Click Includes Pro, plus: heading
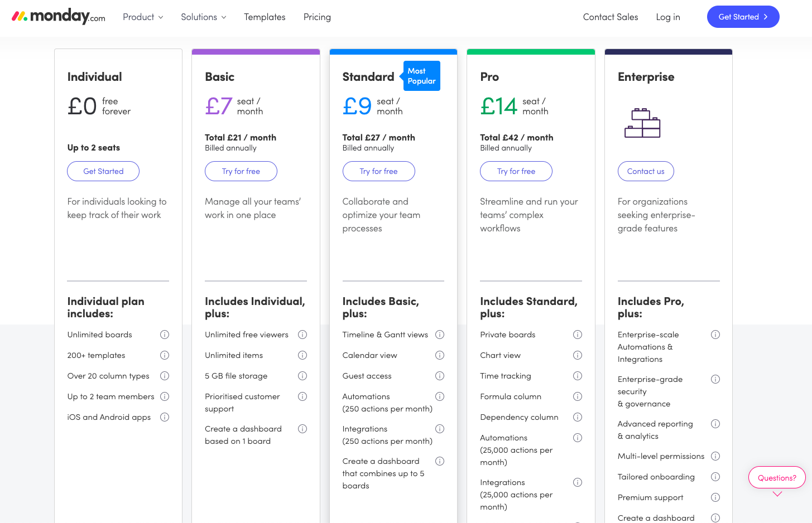 (x=651, y=307)
